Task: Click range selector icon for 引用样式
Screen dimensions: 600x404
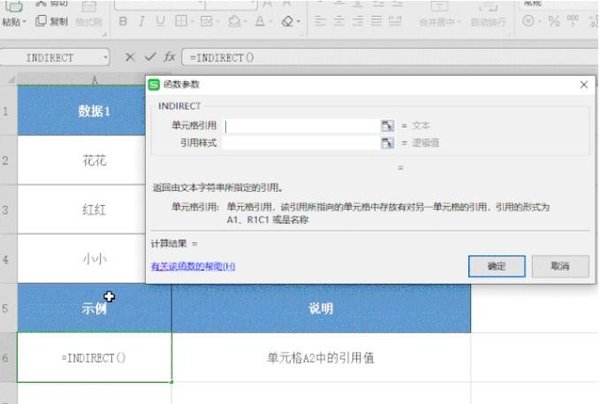Action: 388,143
